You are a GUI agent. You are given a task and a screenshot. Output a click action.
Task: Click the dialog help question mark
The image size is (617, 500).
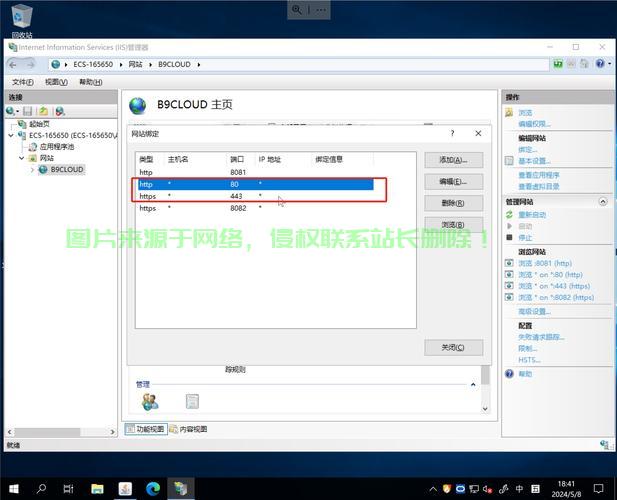(x=453, y=133)
